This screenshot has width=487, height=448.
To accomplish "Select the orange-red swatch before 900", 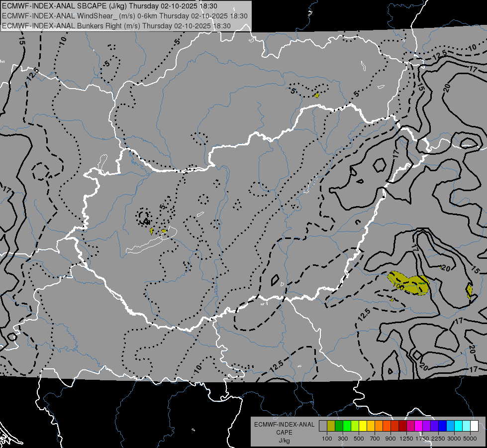I will [x=387, y=426].
